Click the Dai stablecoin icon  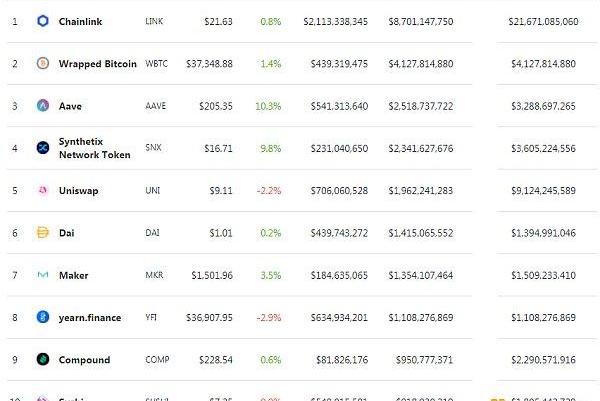tap(43, 232)
